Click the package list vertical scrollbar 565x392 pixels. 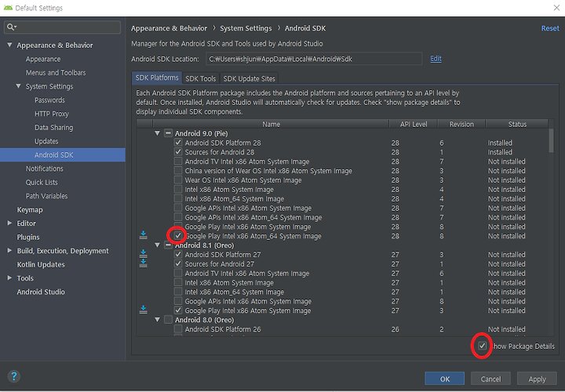[551, 140]
